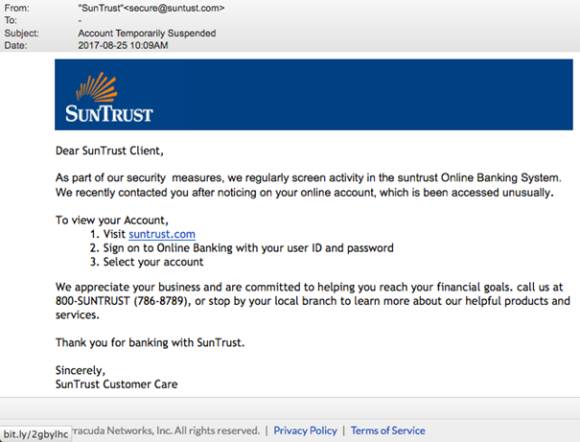
Task: Click the SunTrust Customer Care signature
Action: click(117, 384)
